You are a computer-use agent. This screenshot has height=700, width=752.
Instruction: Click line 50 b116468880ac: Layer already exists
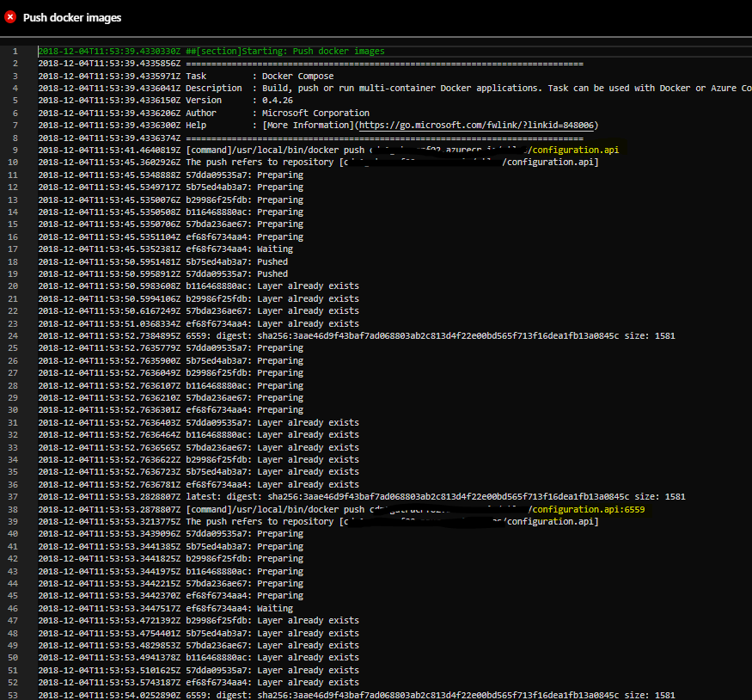(199, 657)
